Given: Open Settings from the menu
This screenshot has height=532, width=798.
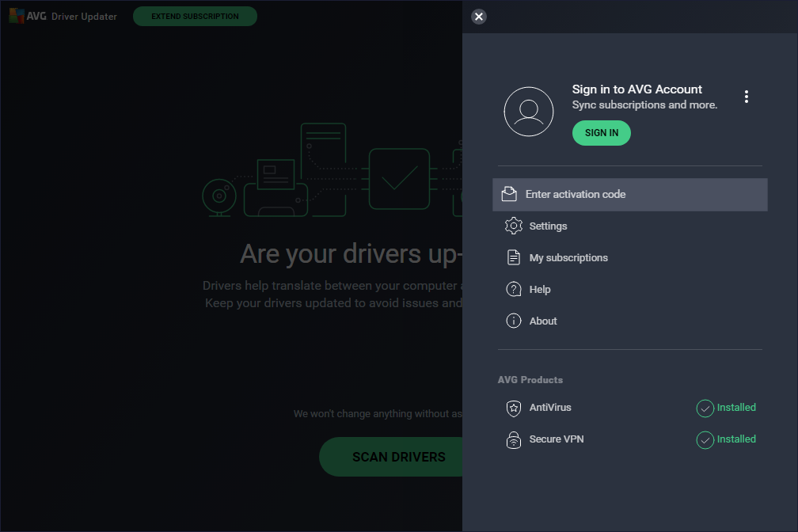Looking at the screenshot, I should (x=548, y=226).
